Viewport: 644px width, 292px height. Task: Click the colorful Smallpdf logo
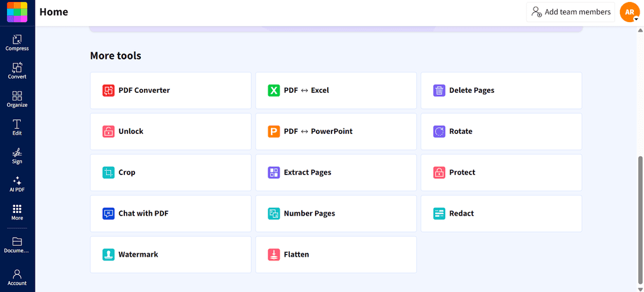(17, 12)
